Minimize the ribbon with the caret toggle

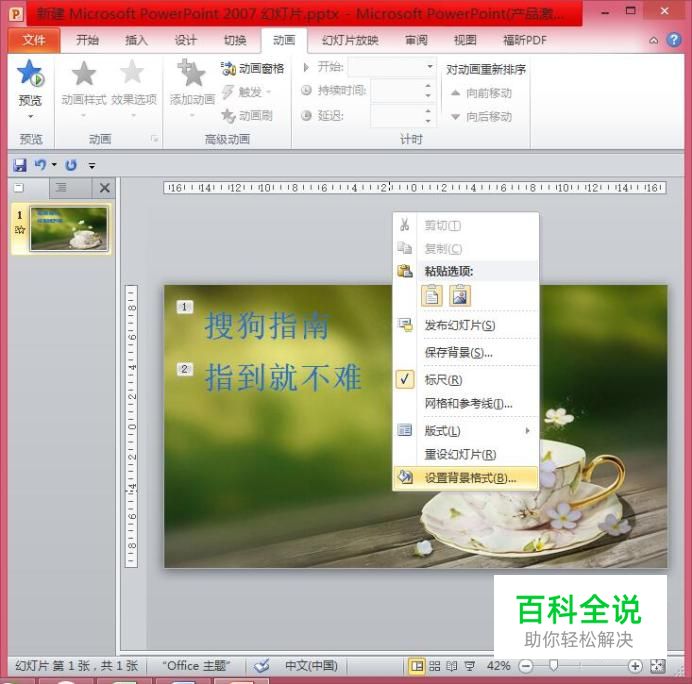pyautogui.click(x=654, y=41)
